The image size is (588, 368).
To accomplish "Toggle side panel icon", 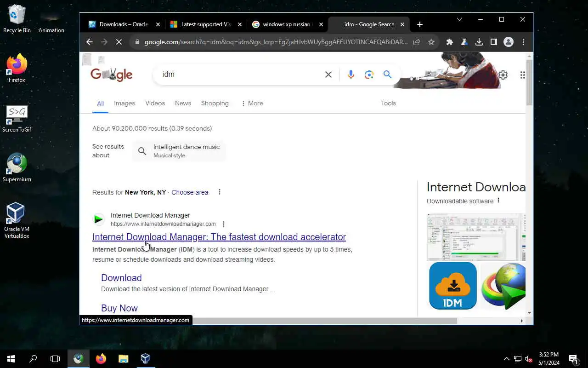I will pos(494,42).
